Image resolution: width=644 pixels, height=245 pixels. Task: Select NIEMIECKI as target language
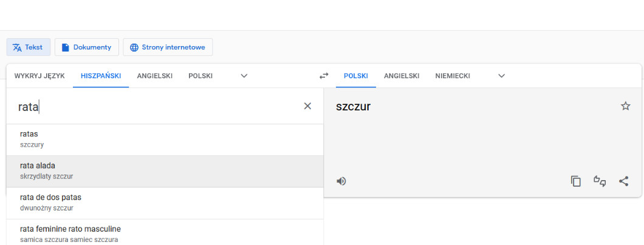[453, 76]
